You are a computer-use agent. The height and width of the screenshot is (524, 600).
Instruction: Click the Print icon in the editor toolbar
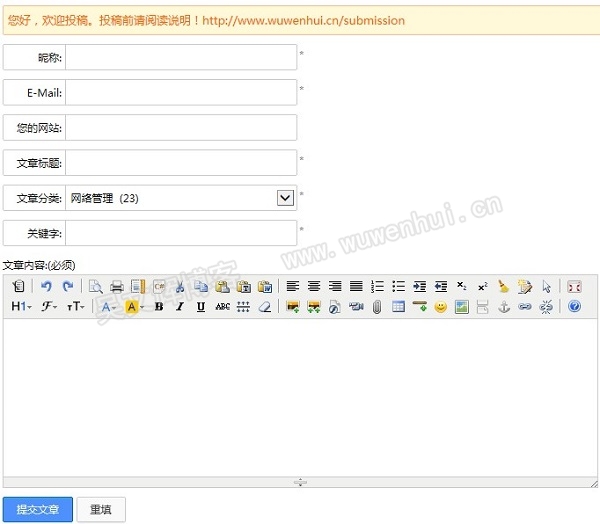tap(117, 287)
